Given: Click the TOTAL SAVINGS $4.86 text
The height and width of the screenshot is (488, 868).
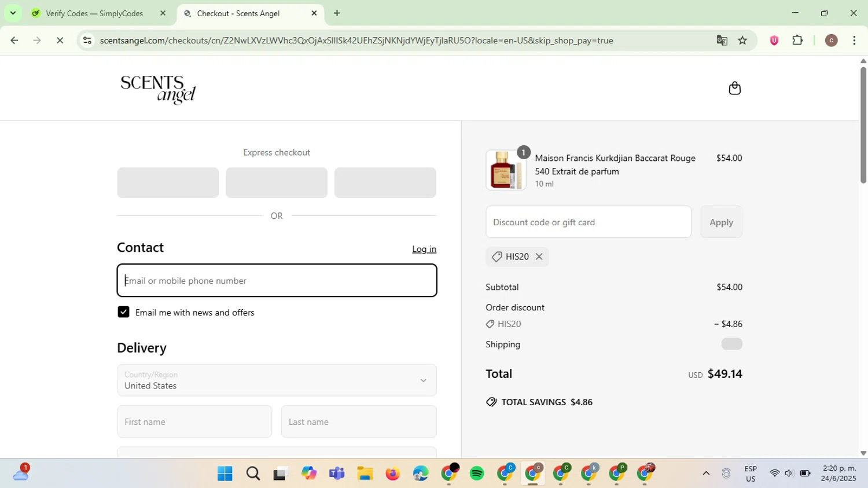Looking at the screenshot, I should [547, 402].
